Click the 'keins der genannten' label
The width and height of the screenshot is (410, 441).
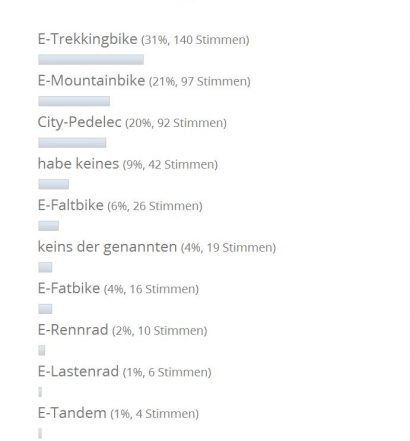107,247
